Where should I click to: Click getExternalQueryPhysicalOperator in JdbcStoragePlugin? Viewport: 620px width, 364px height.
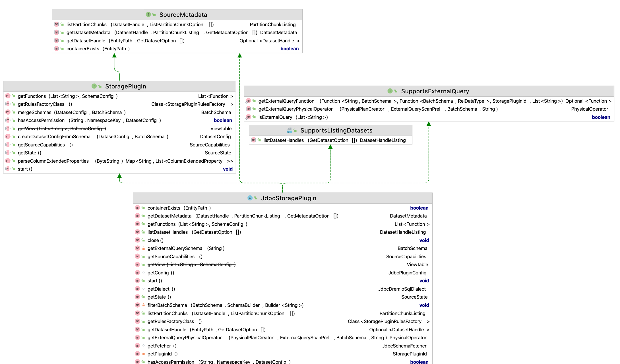tap(282, 338)
